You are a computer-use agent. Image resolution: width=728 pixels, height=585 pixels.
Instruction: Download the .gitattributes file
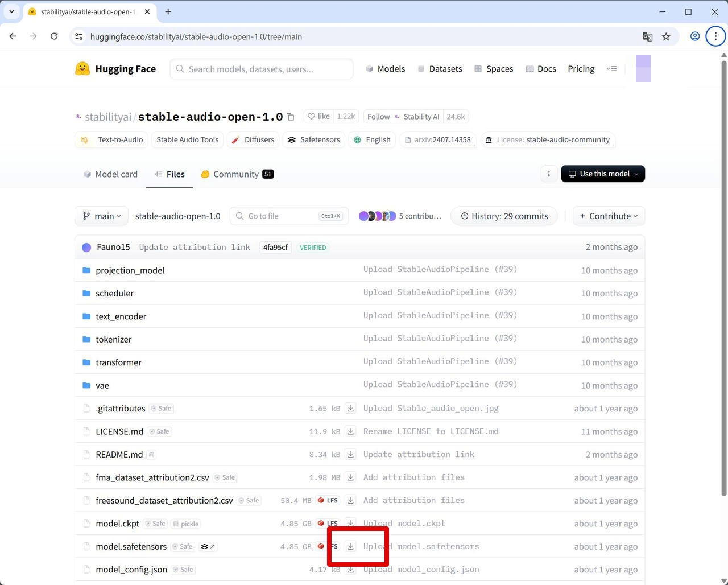(x=351, y=409)
